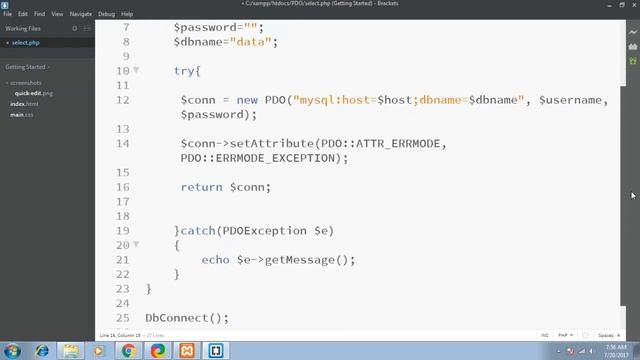Open the Live Preview lightning icon
The width and height of the screenshot is (640, 360).
633,32
